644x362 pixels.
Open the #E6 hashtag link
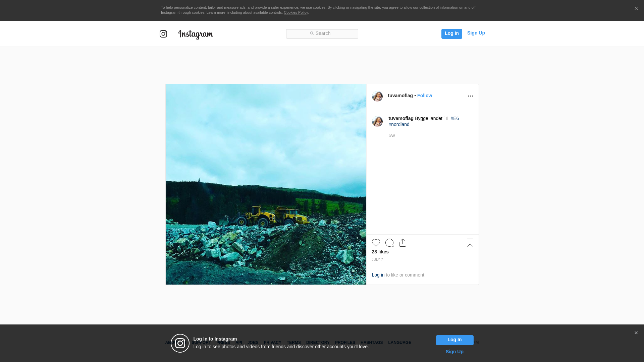[454, 118]
